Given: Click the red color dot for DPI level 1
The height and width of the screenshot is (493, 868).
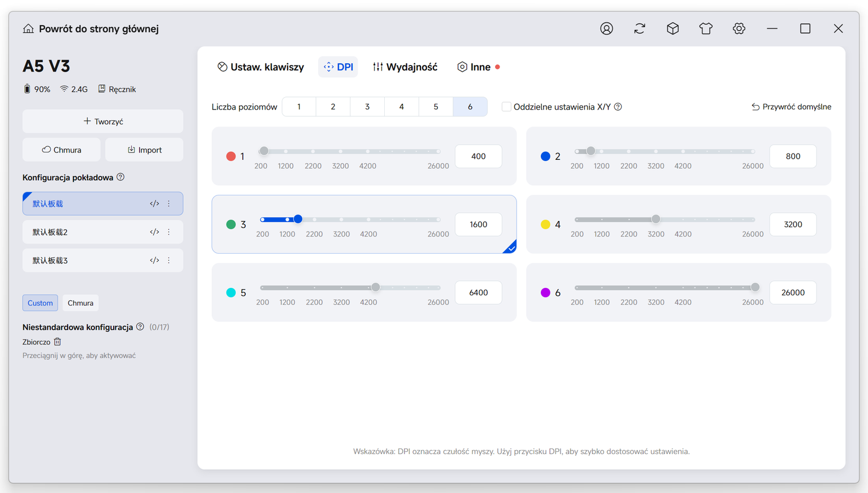Looking at the screenshot, I should (x=231, y=156).
